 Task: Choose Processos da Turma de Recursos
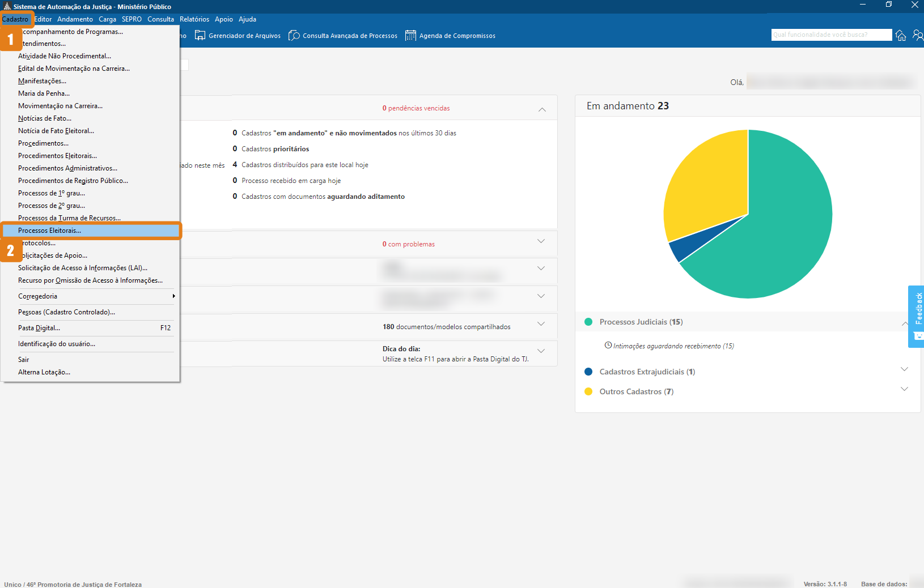pyautogui.click(x=91, y=218)
